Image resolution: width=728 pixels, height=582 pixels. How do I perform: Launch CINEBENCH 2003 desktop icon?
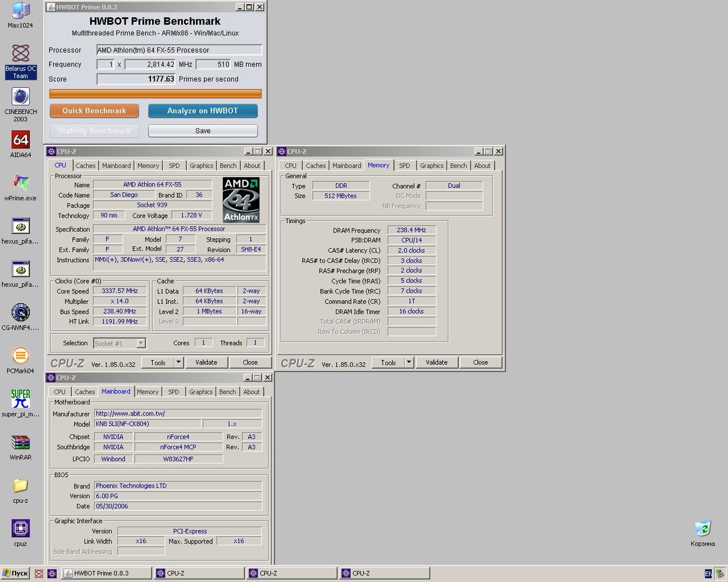click(x=20, y=105)
